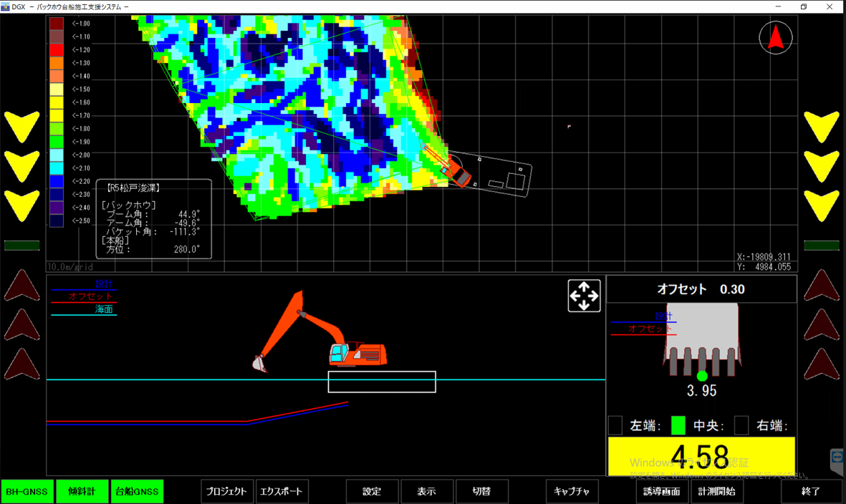The height and width of the screenshot is (504, 846).
Task: Open the 設定 (Settings) menu
Action: (372, 492)
